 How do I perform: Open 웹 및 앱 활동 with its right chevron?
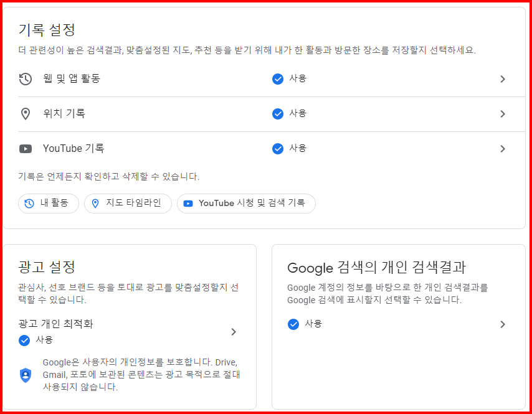point(503,79)
